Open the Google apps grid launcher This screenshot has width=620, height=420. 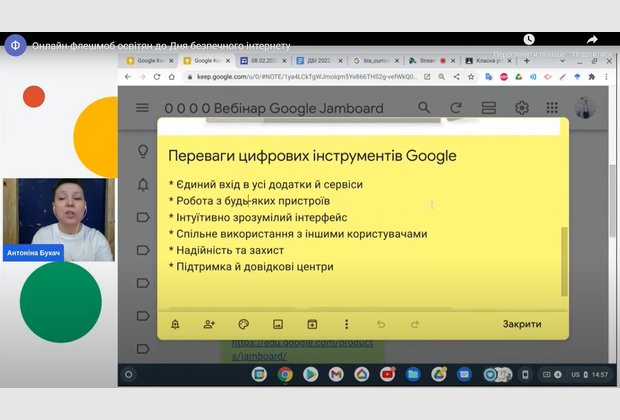[x=552, y=108]
